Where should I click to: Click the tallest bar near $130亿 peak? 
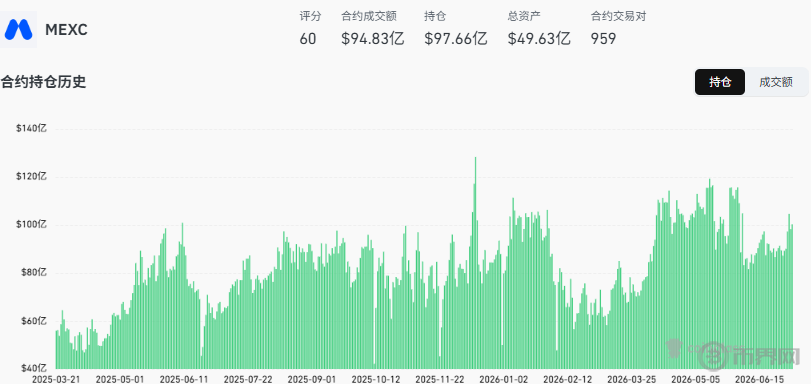click(x=475, y=263)
